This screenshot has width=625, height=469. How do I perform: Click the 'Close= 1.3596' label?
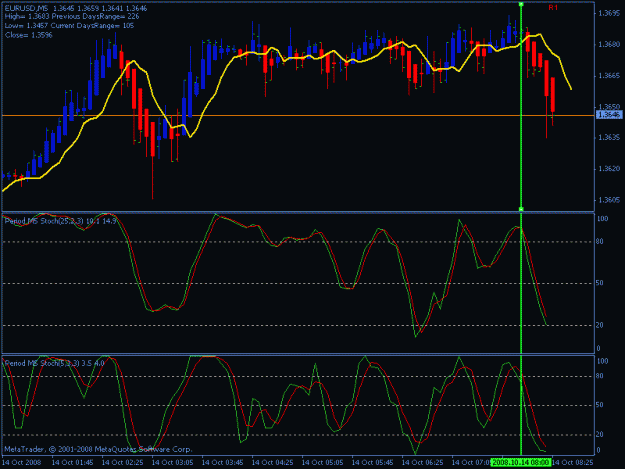[x=29, y=35]
